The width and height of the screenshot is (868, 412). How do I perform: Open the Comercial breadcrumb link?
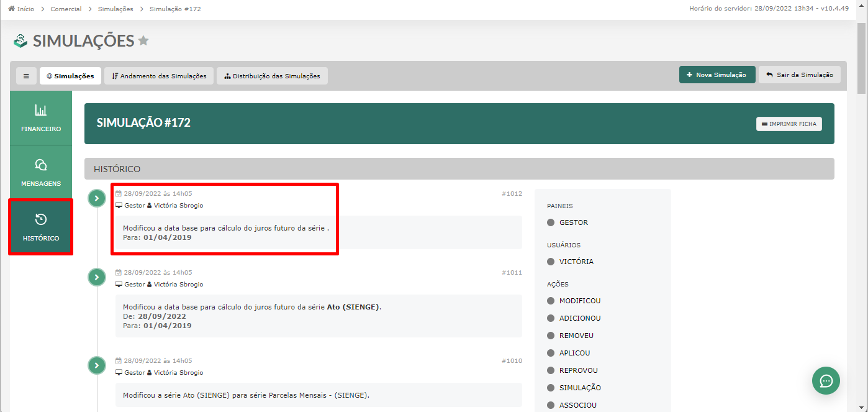pos(66,9)
